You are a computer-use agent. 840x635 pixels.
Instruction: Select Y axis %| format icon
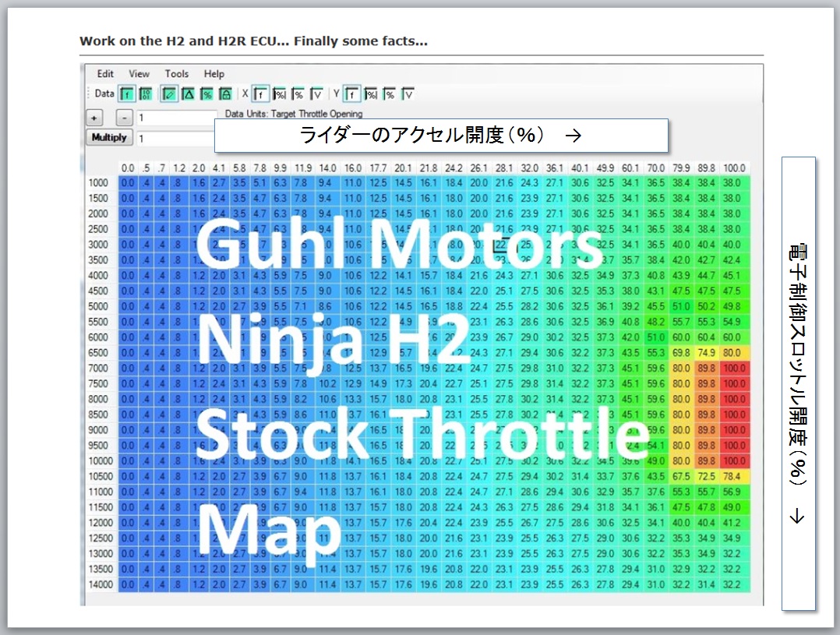(371, 94)
